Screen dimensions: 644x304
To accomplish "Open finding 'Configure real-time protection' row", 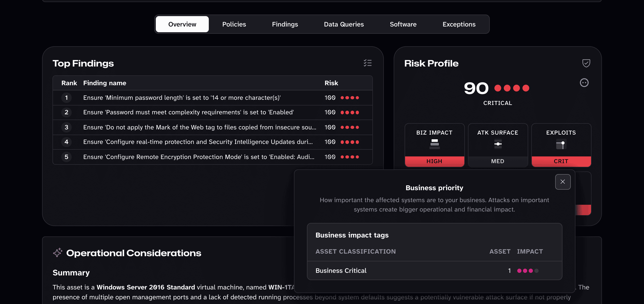I will [213, 142].
